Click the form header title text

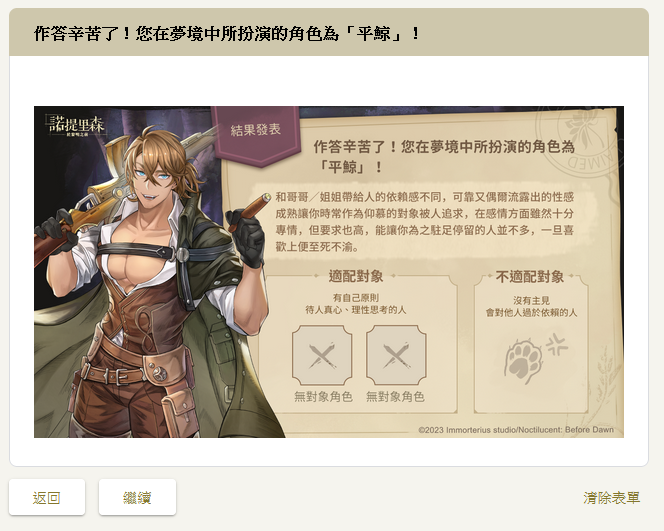(x=227, y=33)
